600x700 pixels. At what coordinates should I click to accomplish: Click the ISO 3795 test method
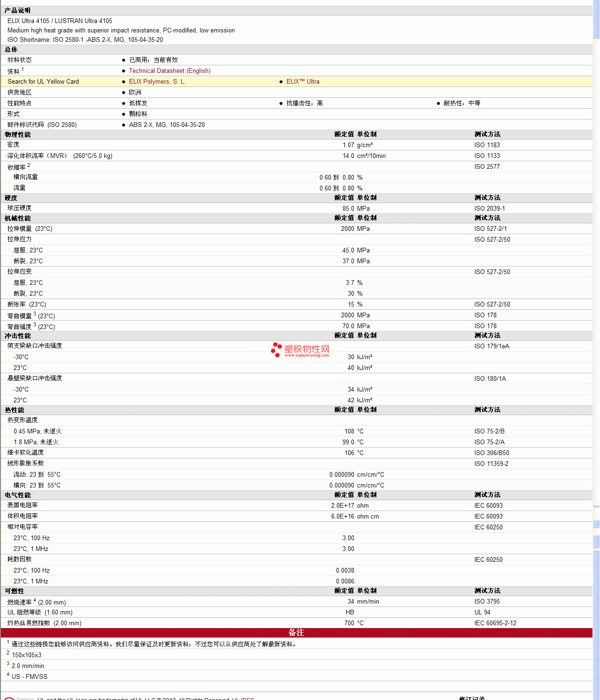coord(487,601)
